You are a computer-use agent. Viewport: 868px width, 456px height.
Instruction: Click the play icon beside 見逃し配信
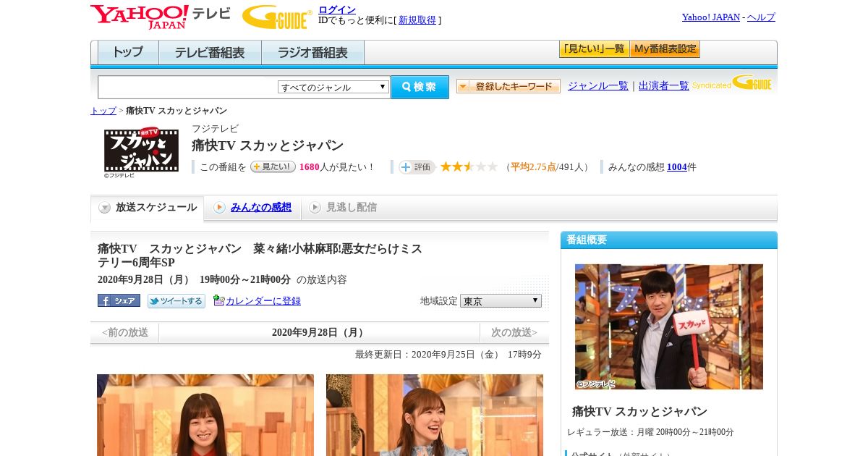point(315,208)
